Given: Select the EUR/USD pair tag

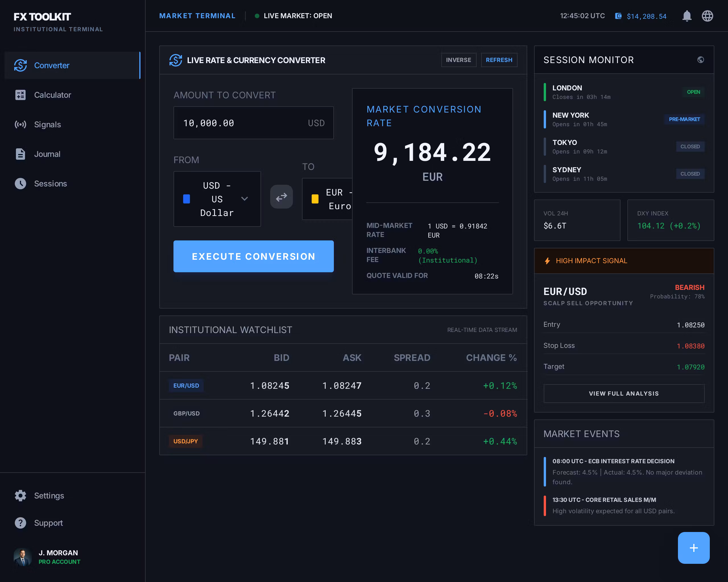Looking at the screenshot, I should click(186, 385).
